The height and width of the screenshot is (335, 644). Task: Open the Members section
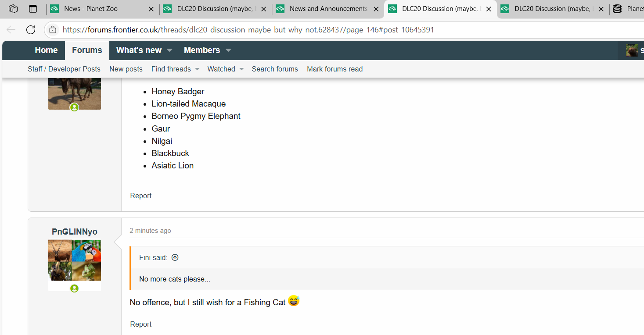(202, 50)
